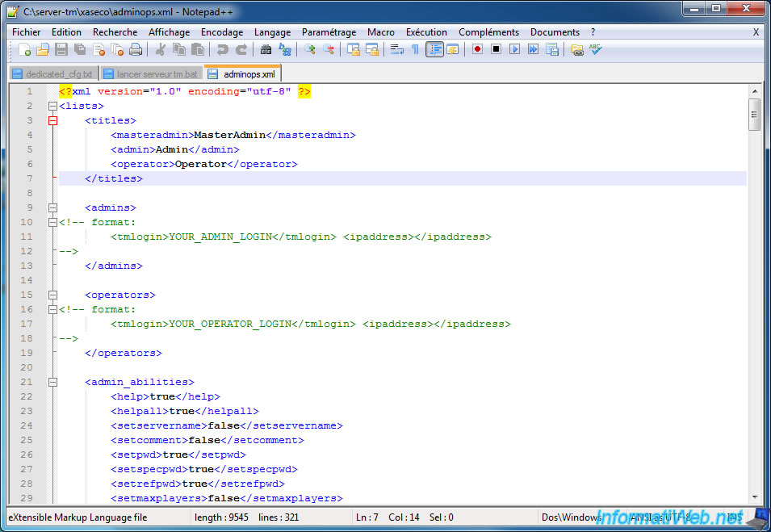Close the document with the menu bar X
Viewport: 771px width, 532px height.
[x=756, y=32]
